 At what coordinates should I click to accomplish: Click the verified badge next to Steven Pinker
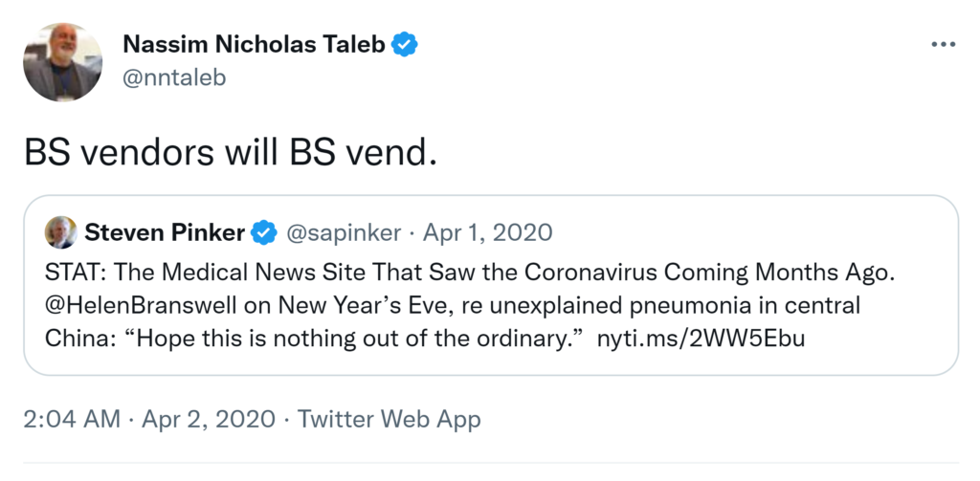pos(262,231)
